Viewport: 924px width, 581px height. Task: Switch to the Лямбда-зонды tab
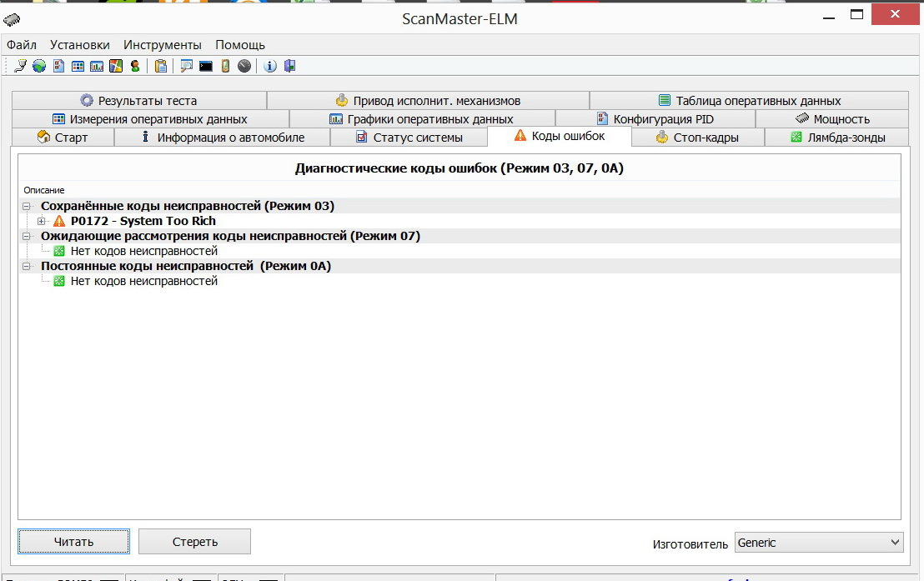[836, 137]
